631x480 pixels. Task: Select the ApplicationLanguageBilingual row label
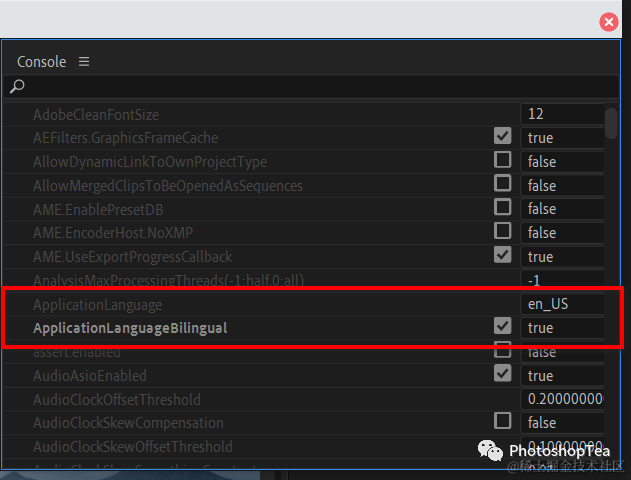130,328
